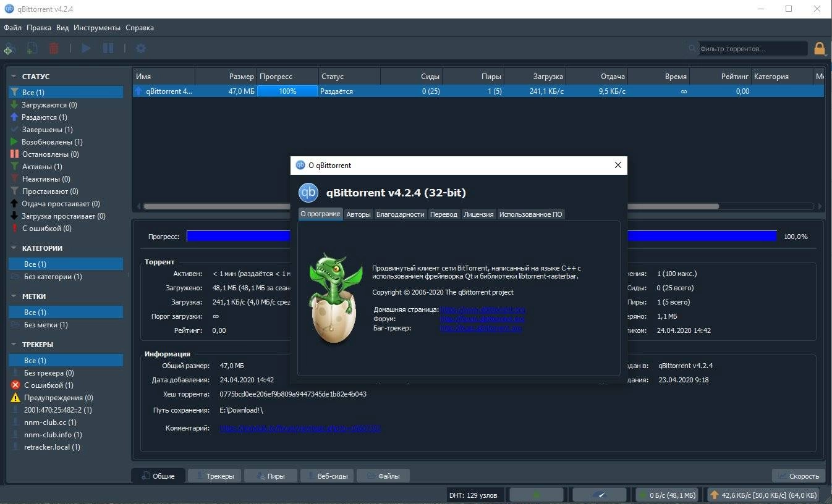Collapse the КАТЕГОРИИ section
The width and height of the screenshot is (832, 504).
[14, 248]
